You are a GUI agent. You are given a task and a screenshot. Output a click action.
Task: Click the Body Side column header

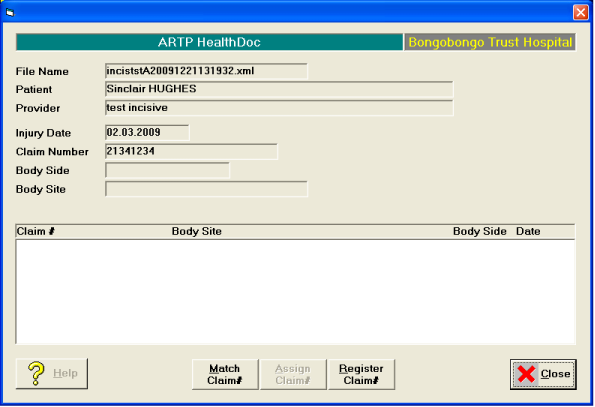(480, 231)
